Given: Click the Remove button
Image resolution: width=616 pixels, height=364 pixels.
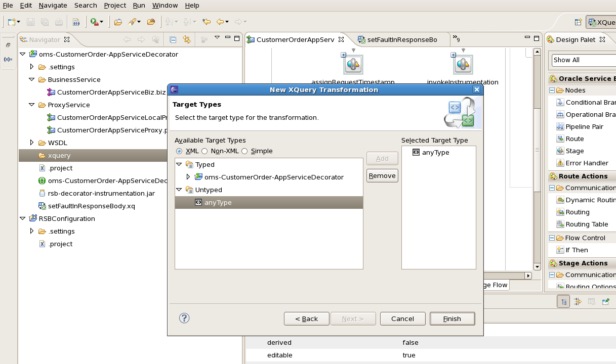Looking at the screenshot, I should click(382, 175).
